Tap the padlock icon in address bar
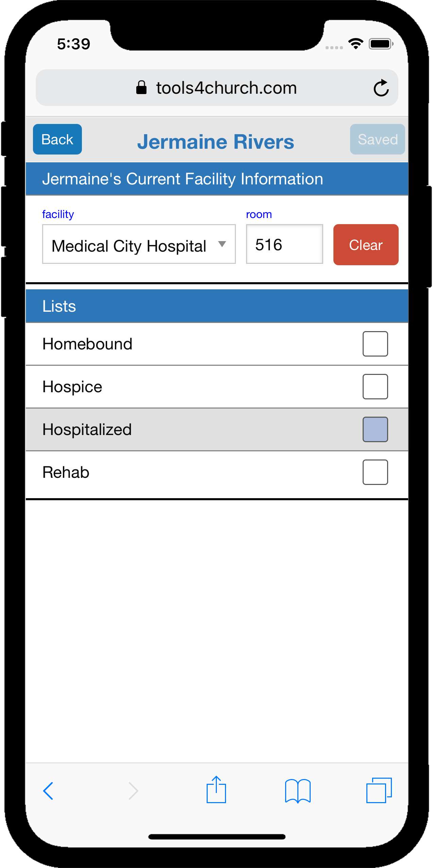 (141, 88)
